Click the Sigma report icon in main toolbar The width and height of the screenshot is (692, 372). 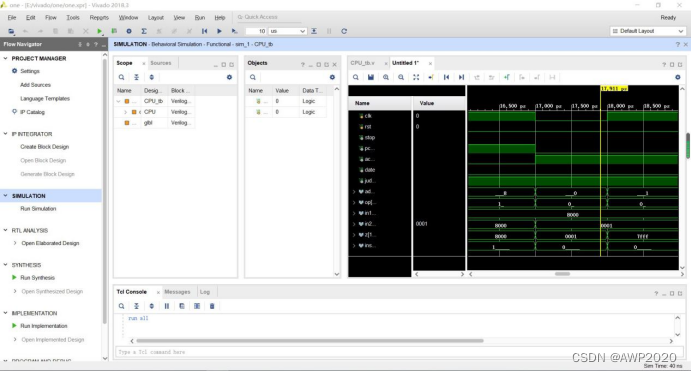pos(144,31)
